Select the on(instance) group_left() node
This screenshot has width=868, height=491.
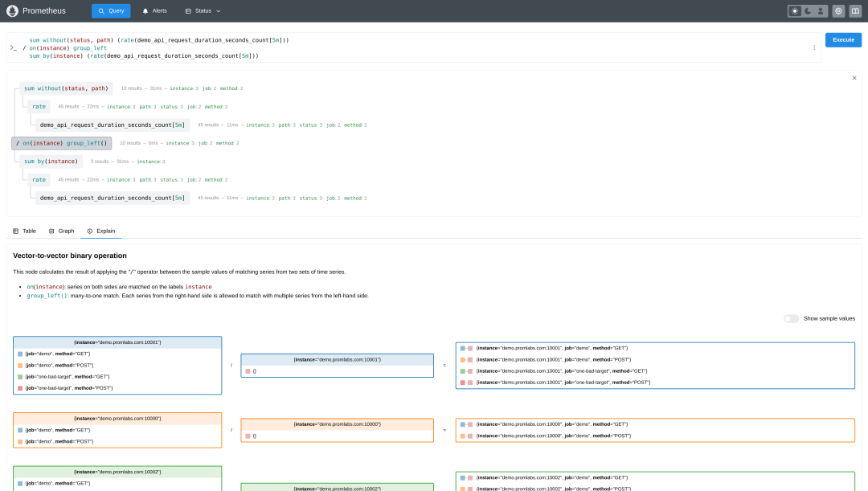click(x=61, y=143)
